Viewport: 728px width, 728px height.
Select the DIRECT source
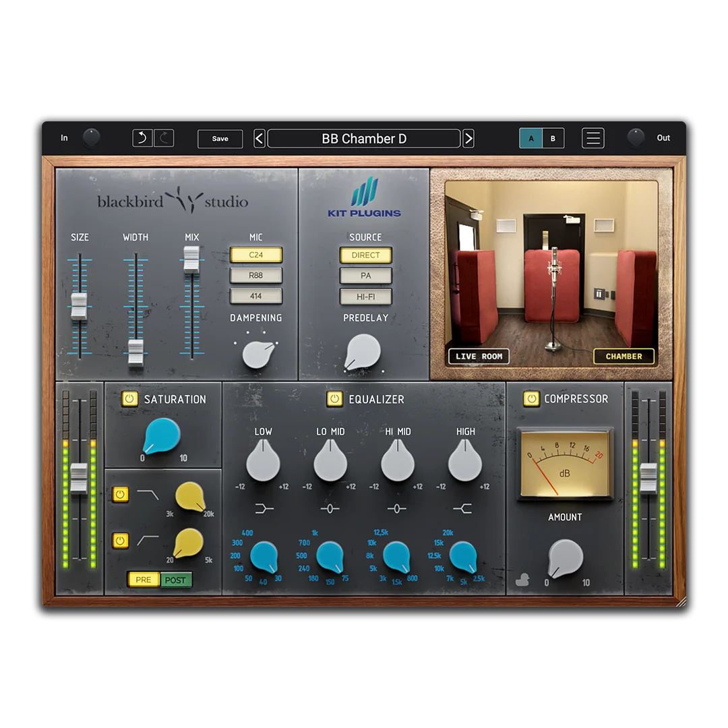click(365, 255)
